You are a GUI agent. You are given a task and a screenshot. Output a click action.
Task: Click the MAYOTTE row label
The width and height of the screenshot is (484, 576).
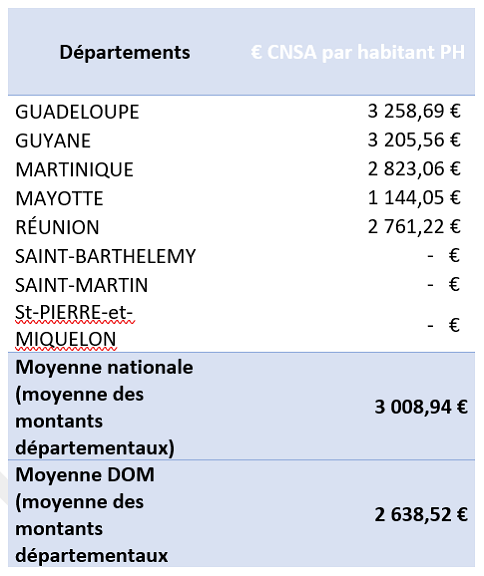[59, 199]
